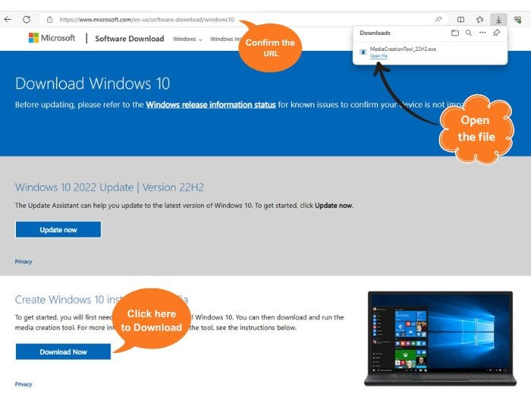
Task: Click the Windows release information status link
Action: (211, 105)
